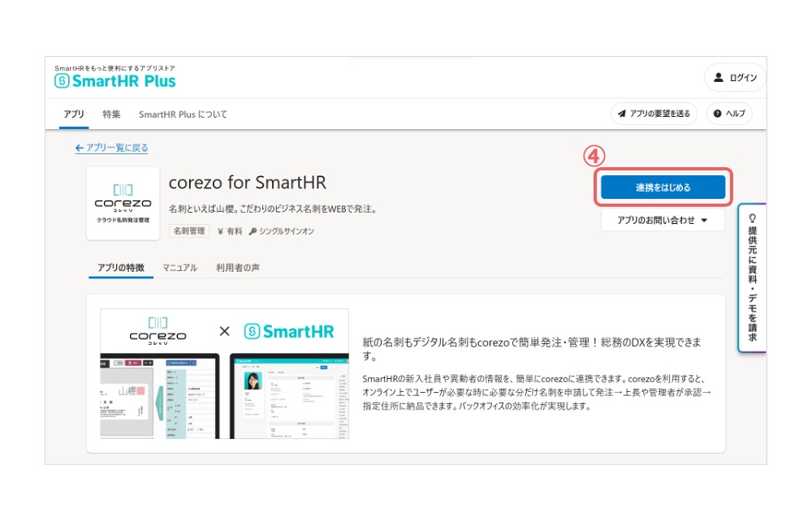The height and width of the screenshot is (521, 812).
Task: Click the blue 連携をはじめる button
Action: [x=663, y=187]
